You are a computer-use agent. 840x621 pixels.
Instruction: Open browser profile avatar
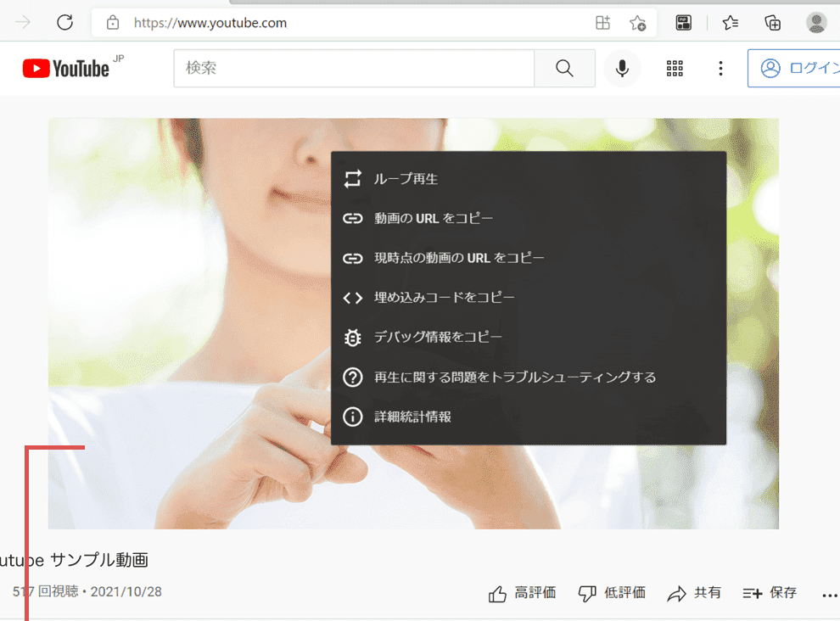(x=816, y=23)
